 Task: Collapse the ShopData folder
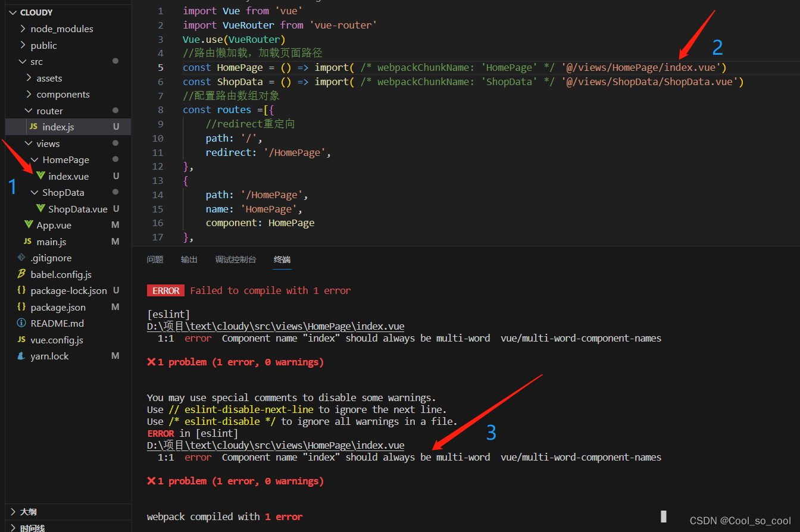pyautogui.click(x=35, y=192)
